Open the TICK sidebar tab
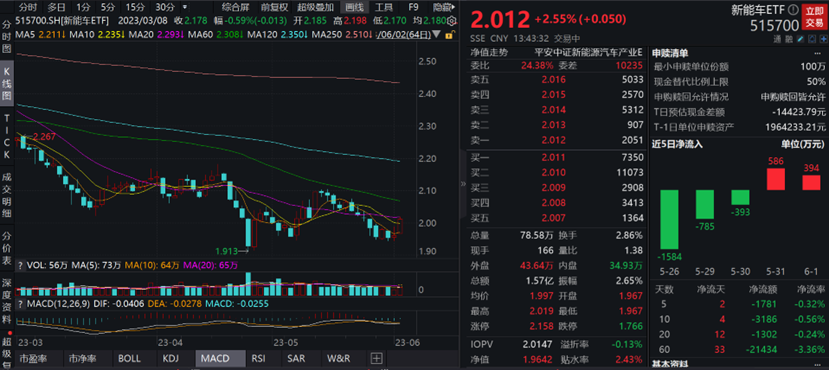Viewport: 829px width, 370px height. (7, 136)
